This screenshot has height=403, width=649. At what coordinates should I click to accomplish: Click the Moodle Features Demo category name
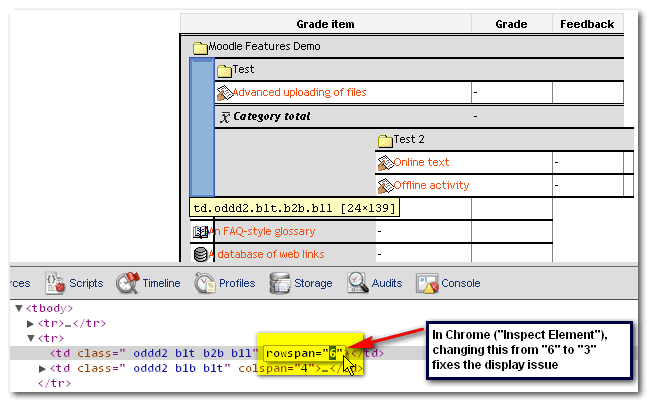(x=264, y=46)
